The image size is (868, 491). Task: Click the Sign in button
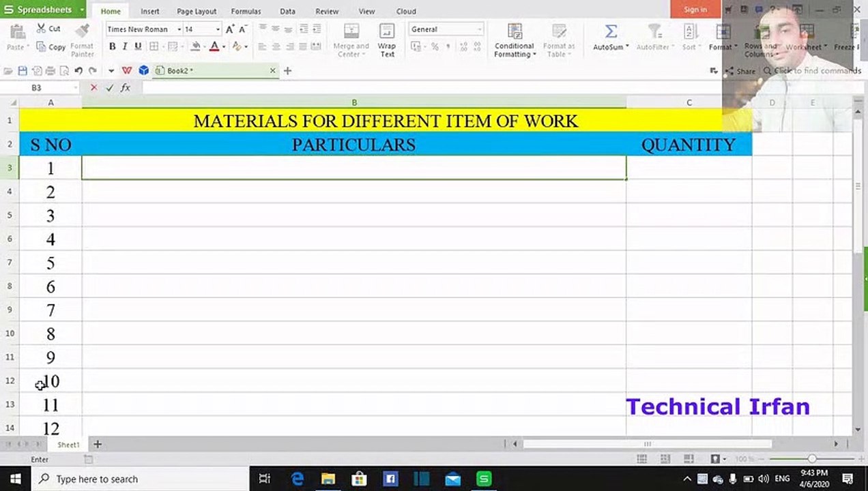pyautogui.click(x=695, y=10)
